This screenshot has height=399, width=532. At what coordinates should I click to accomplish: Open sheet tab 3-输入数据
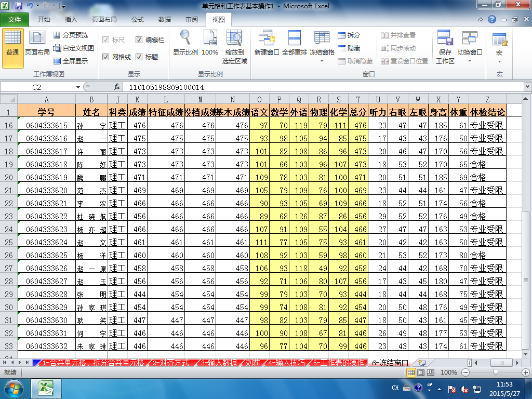pyautogui.click(x=219, y=363)
